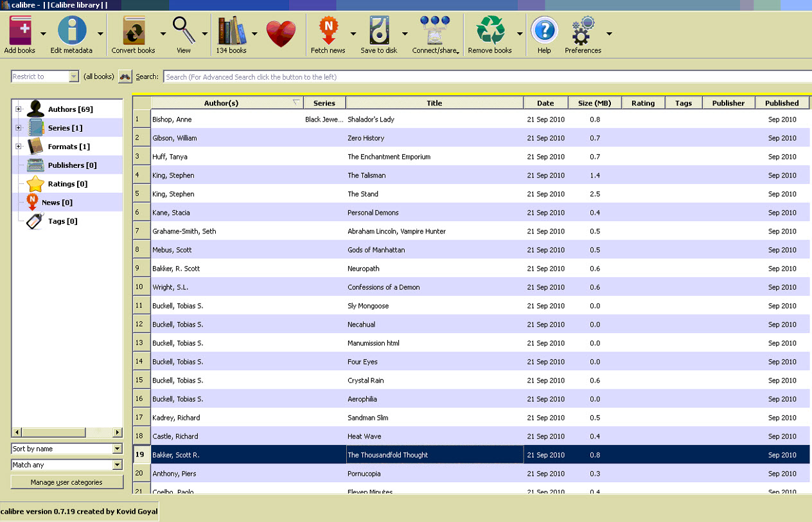Sort by Date column header
The height and width of the screenshot is (522, 812).
click(x=545, y=103)
